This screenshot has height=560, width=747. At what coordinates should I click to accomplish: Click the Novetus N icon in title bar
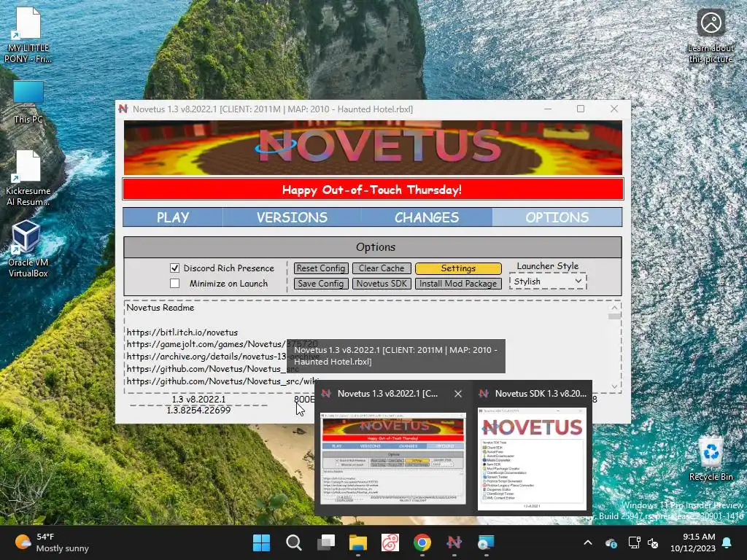[123, 109]
